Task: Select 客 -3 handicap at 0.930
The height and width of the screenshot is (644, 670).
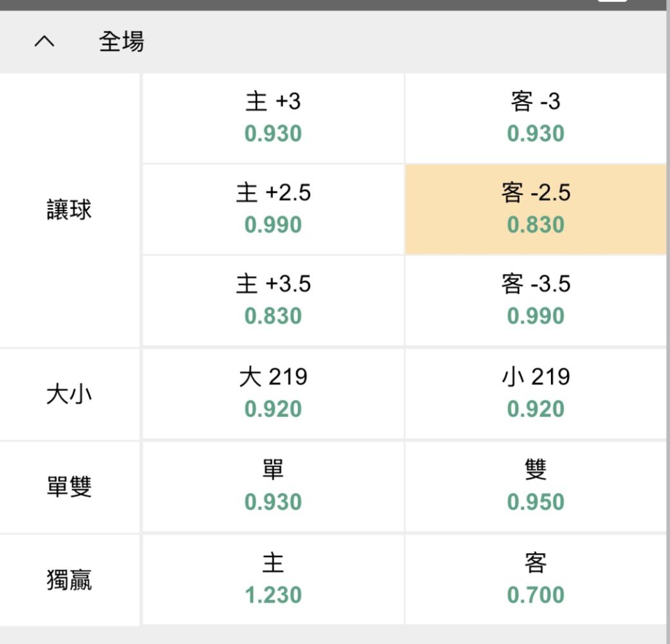Action: 535,117
